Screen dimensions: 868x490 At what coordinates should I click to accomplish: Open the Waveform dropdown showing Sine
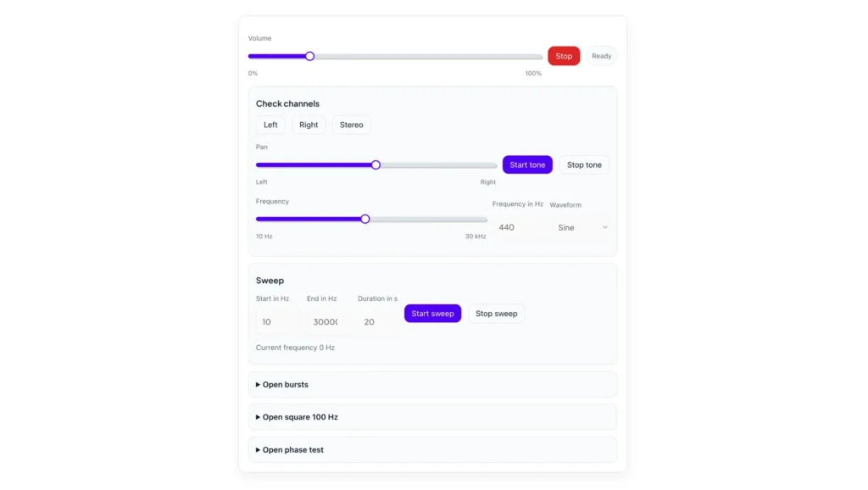click(x=578, y=227)
